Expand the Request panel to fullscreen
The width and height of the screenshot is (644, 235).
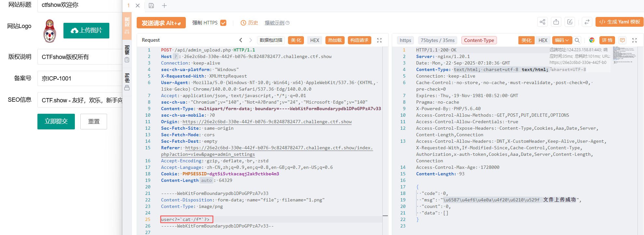point(379,40)
